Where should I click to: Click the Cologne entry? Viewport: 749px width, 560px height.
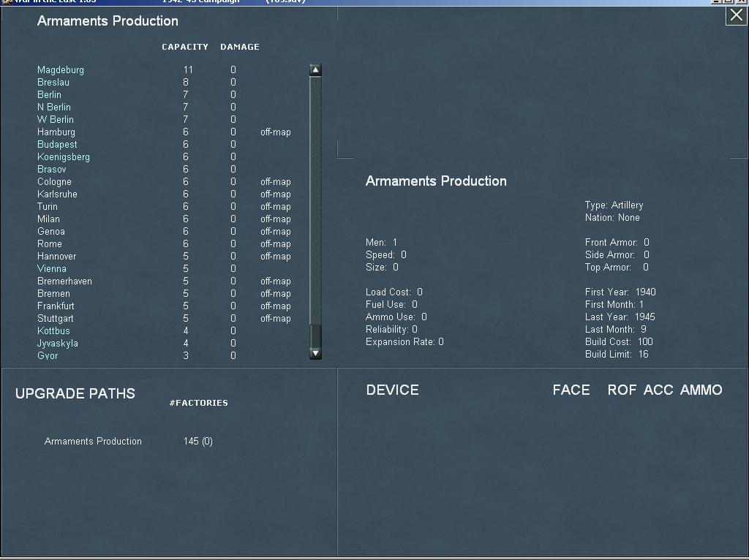54,181
